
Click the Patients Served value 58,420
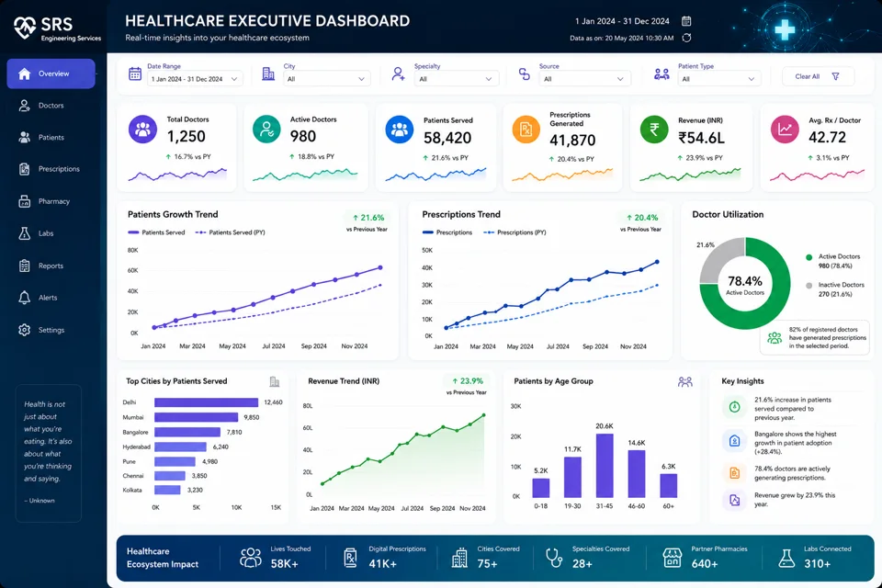[447, 138]
